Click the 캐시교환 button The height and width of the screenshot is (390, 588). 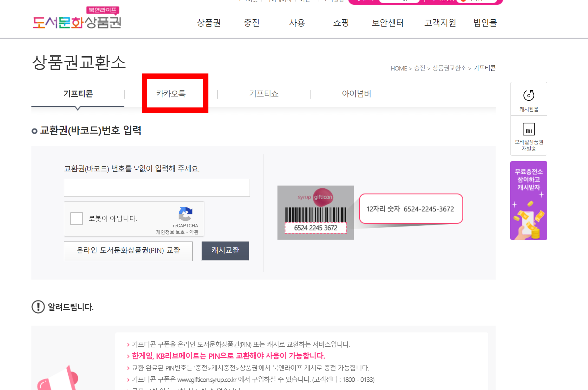[225, 251]
